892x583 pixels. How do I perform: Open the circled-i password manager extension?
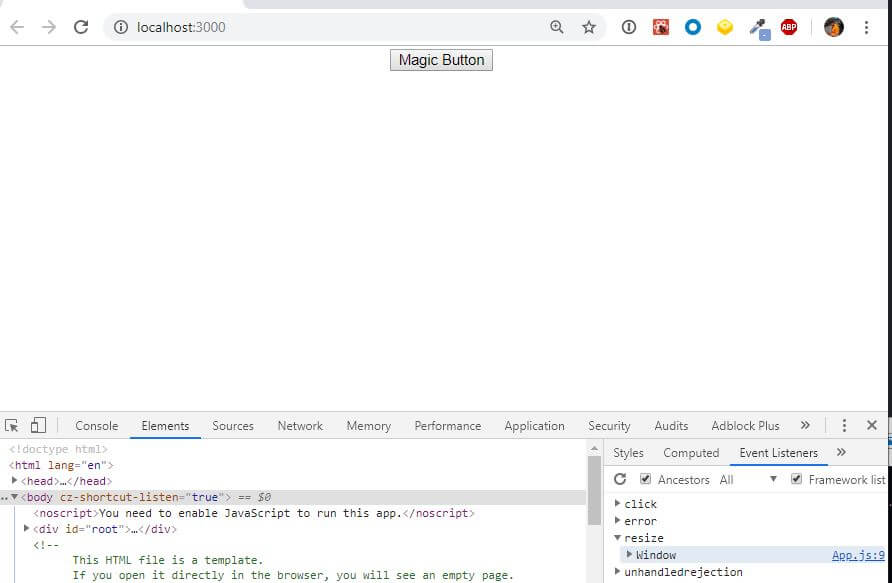(x=629, y=27)
